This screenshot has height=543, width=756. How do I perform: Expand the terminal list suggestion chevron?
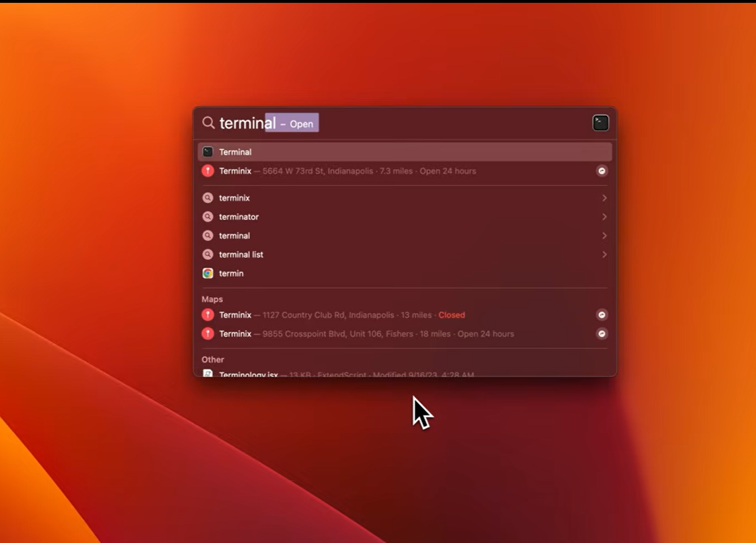tap(604, 255)
